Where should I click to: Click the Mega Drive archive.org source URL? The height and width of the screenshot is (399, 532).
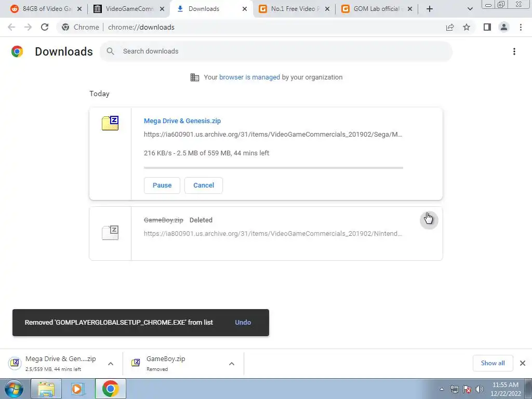click(x=273, y=135)
